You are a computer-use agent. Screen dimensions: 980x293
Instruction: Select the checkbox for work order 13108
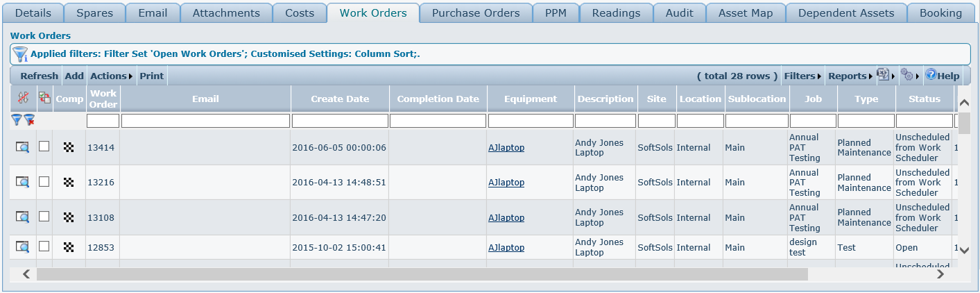[44, 217]
